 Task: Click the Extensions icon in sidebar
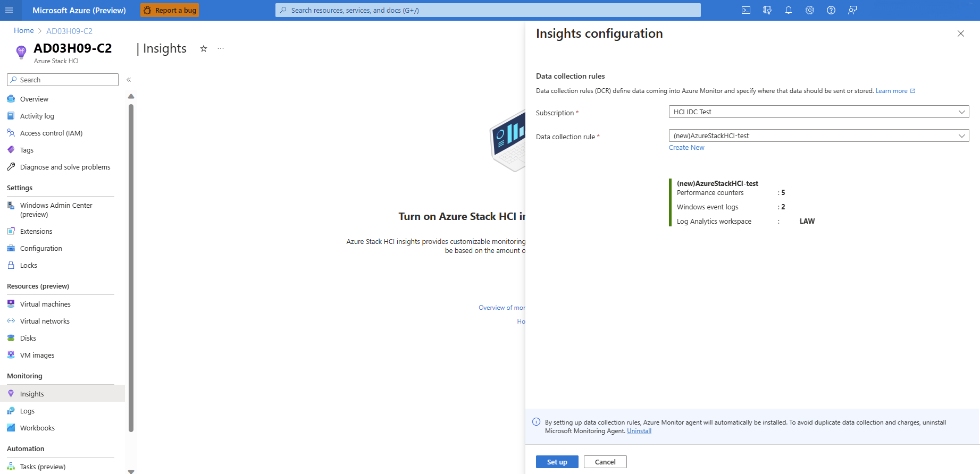pyautogui.click(x=11, y=231)
